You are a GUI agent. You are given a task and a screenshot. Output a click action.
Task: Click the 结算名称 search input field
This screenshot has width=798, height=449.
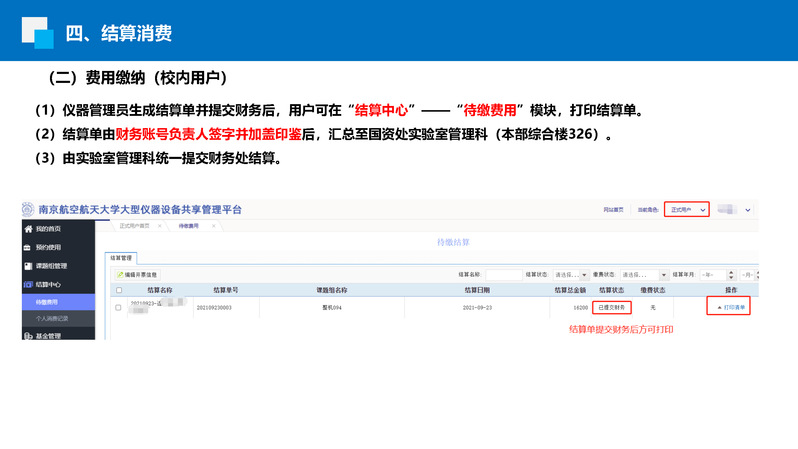point(504,274)
